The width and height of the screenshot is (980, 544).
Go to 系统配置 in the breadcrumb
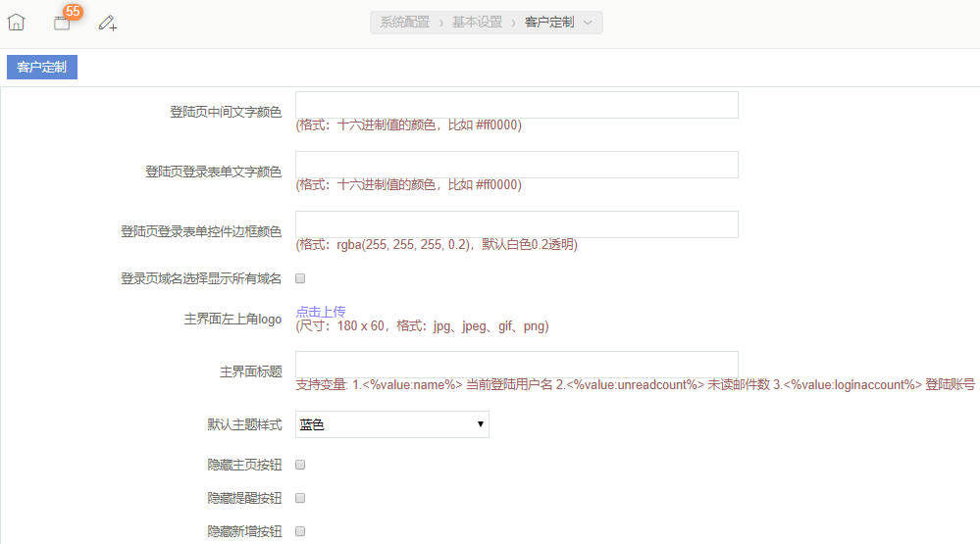tap(404, 23)
